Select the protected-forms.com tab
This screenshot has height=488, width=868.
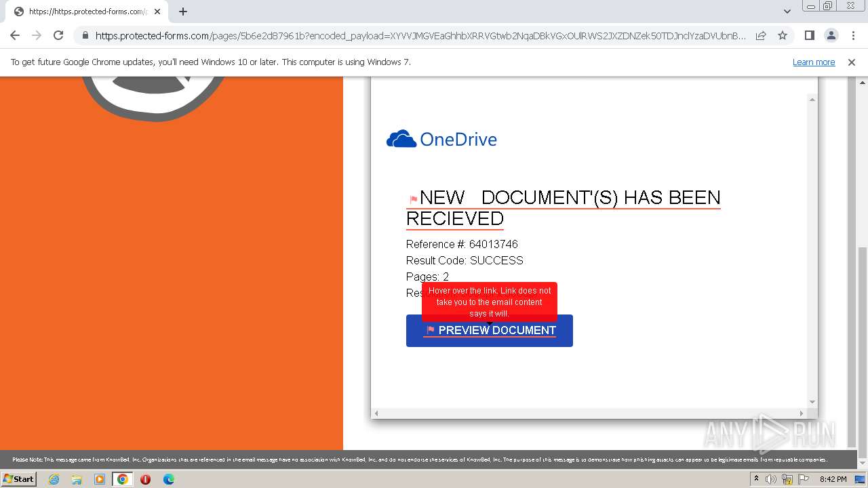point(87,12)
